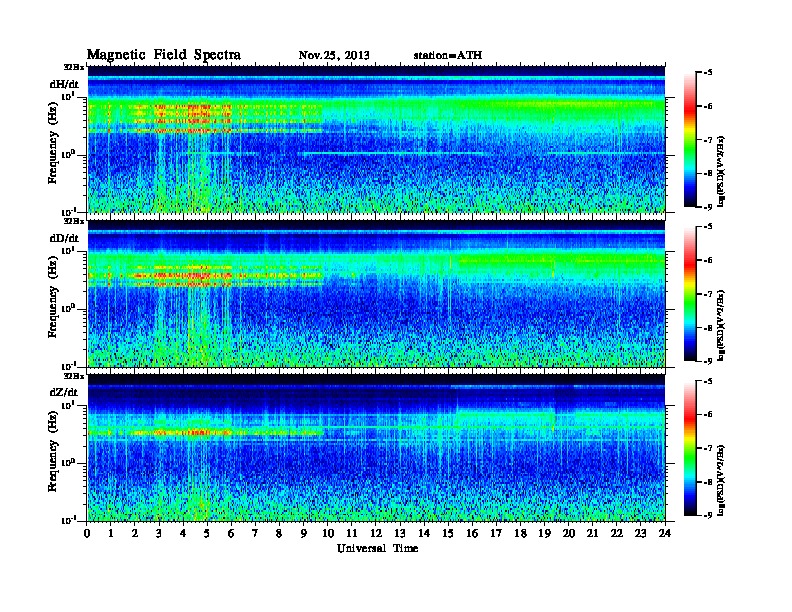Image resolution: width=792 pixels, height=612 pixels.
Task: Click the dH/dt panel color scale bar
Action: click(690, 140)
